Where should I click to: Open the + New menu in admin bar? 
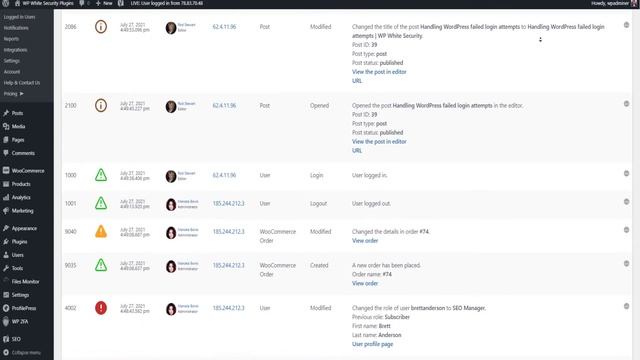(x=104, y=3)
